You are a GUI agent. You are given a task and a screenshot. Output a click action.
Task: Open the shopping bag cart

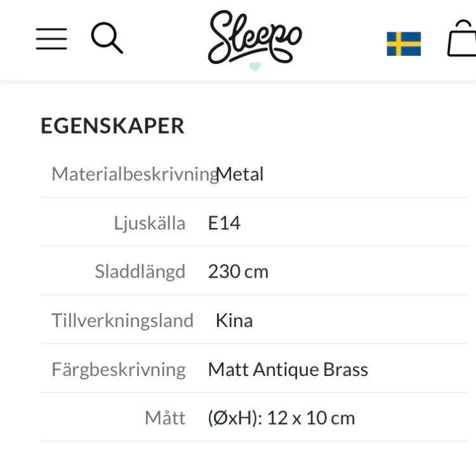click(x=461, y=39)
